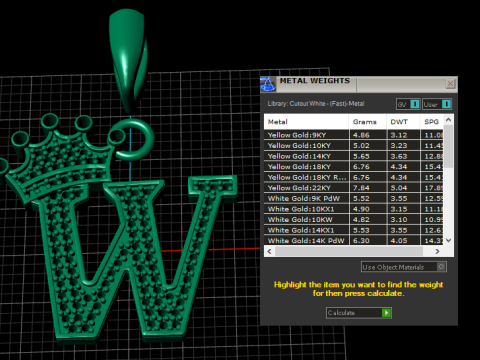Click the Metal column header
480x360 pixels.
point(306,122)
